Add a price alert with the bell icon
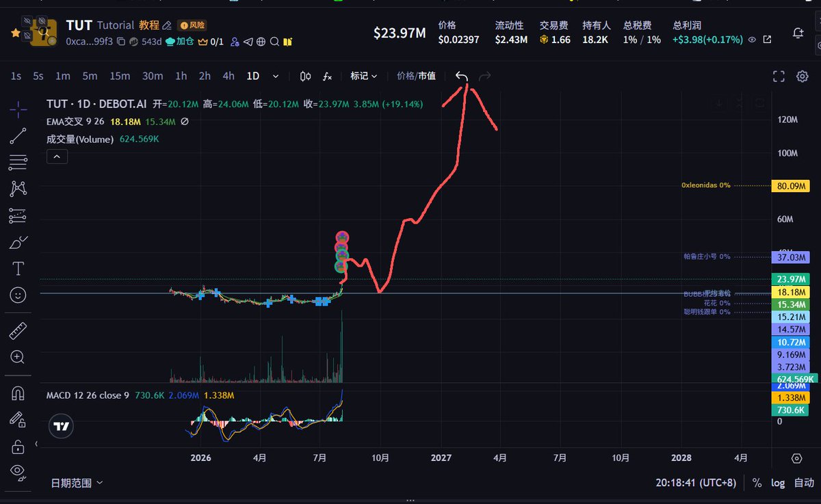 click(798, 33)
